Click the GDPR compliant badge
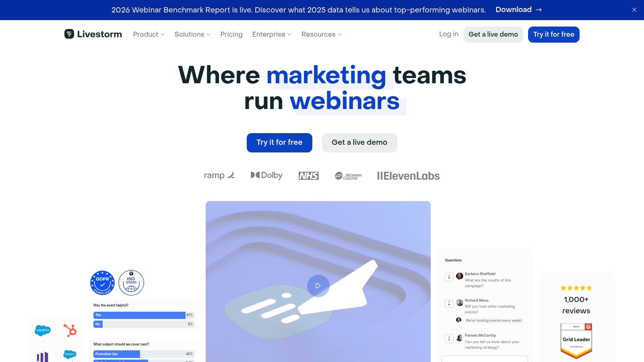 click(x=102, y=283)
